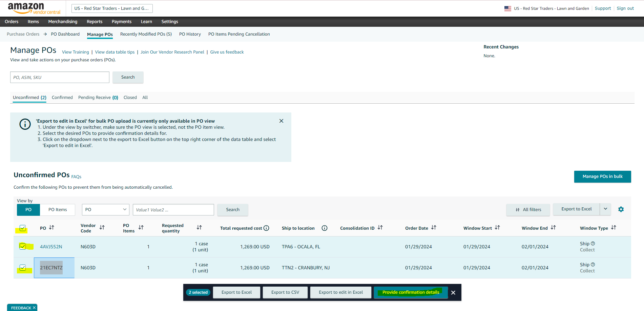Focus the PO, ASIN, SKU search field
Screen dimensions: 644x311
click(60, 77)
